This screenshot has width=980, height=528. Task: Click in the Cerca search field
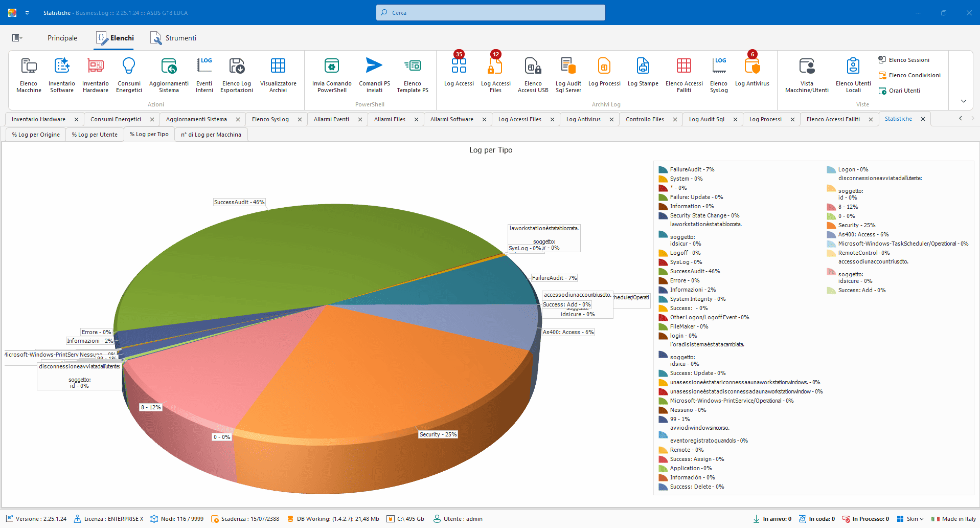491,13
